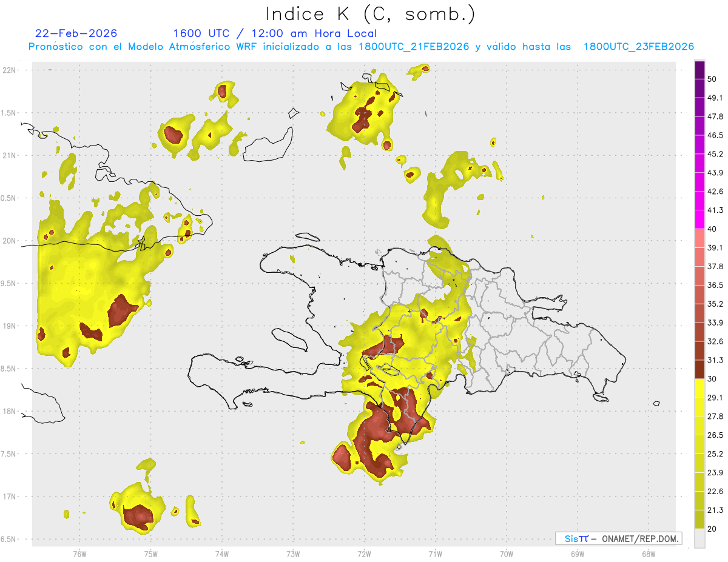The image size is (728, 562).
Task: Click the "37.8" colorbar value
Action: (x=715, y=266)
